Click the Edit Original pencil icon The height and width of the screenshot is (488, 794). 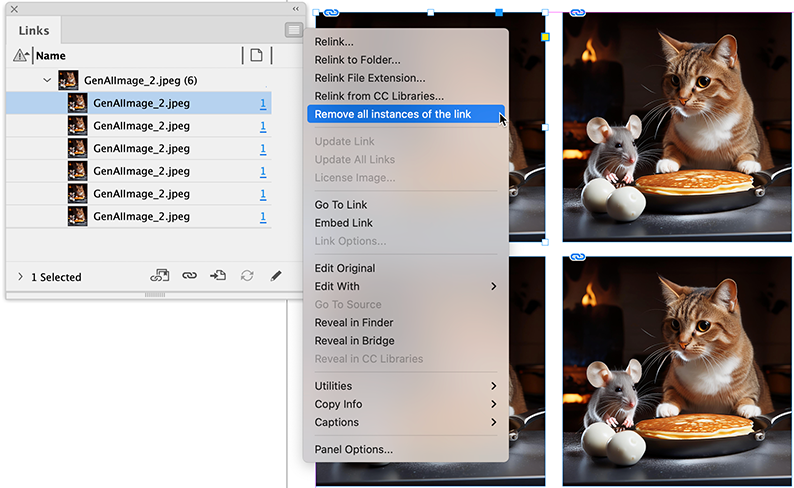point(275,276)
